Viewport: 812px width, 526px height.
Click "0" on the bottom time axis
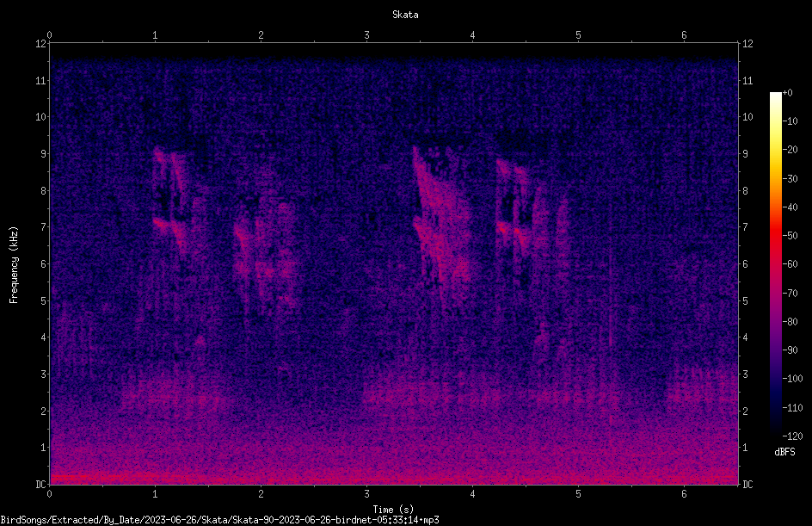pyautogui.click(x=49, y=494)
